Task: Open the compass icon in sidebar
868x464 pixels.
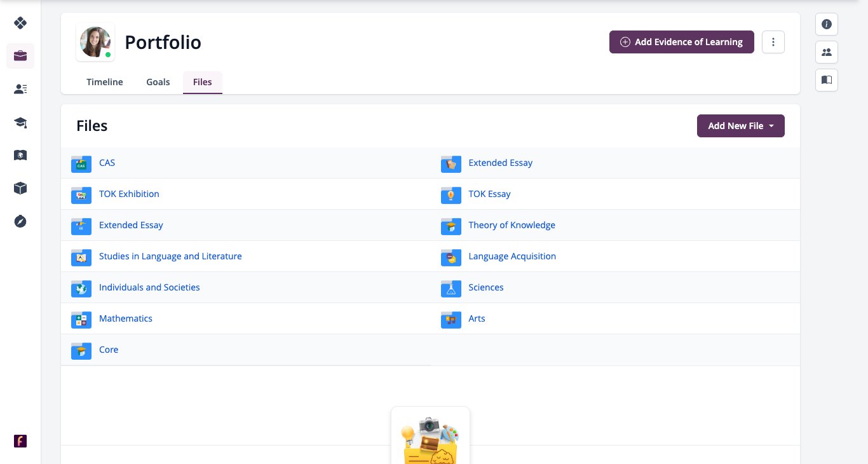Action: click(20, 221)
